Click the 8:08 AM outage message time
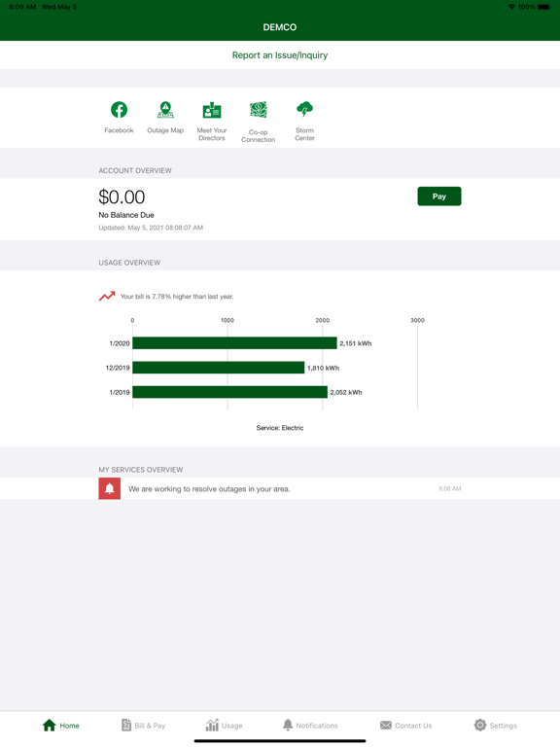560x747 pixels. (449, 489)
